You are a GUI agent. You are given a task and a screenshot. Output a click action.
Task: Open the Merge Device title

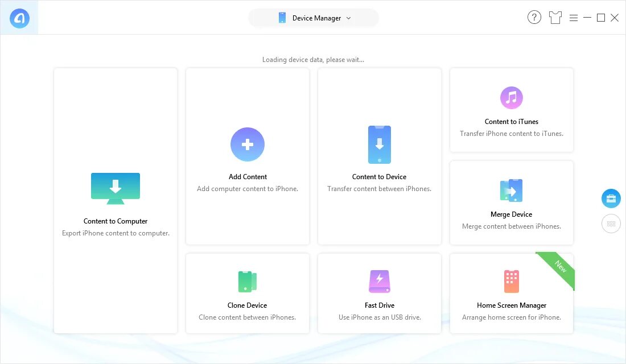(512, 214)
